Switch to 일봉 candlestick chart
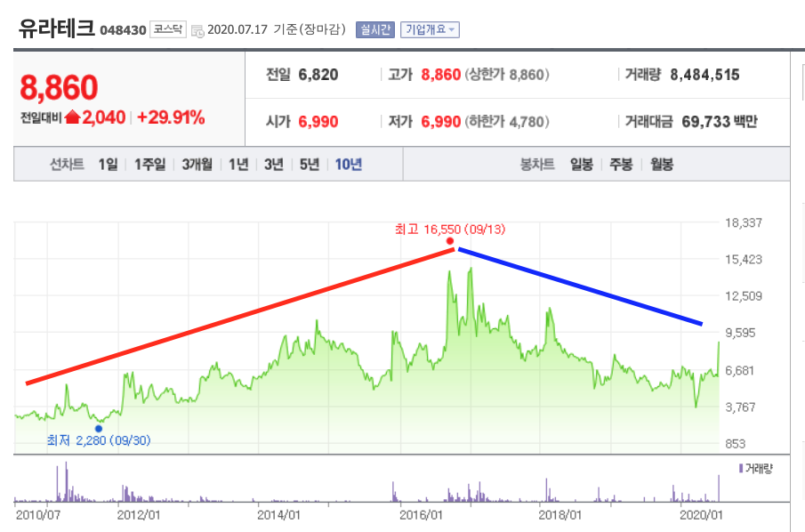Viewport: 805px width, 532px height. 582,165
